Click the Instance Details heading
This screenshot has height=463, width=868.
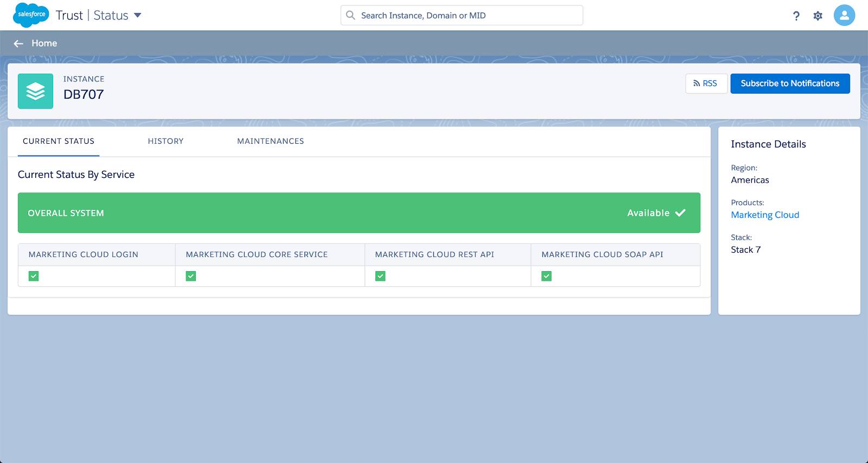(768, 144)
